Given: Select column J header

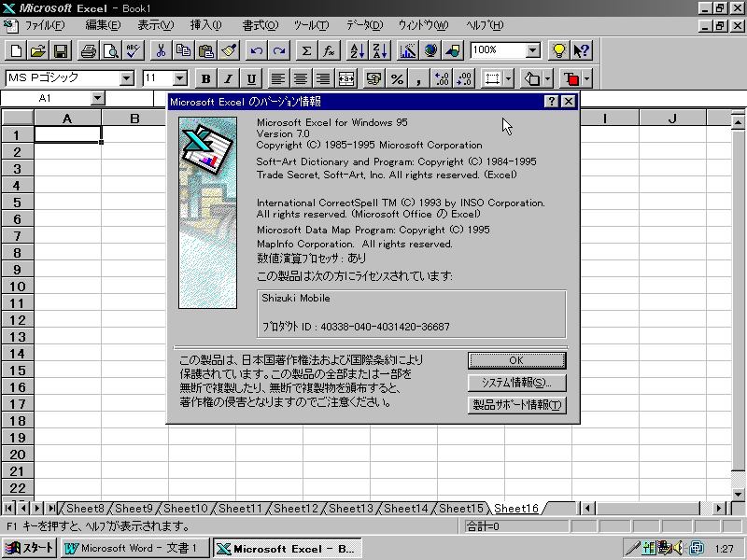Looking at the screenshot, I should (672, 119).
